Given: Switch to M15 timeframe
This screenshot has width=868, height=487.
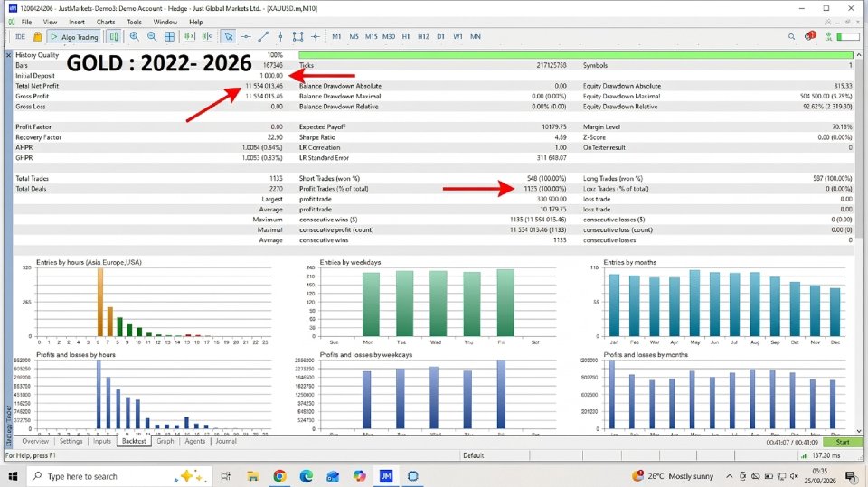Looking at the screenshot, I should [371, 36].
